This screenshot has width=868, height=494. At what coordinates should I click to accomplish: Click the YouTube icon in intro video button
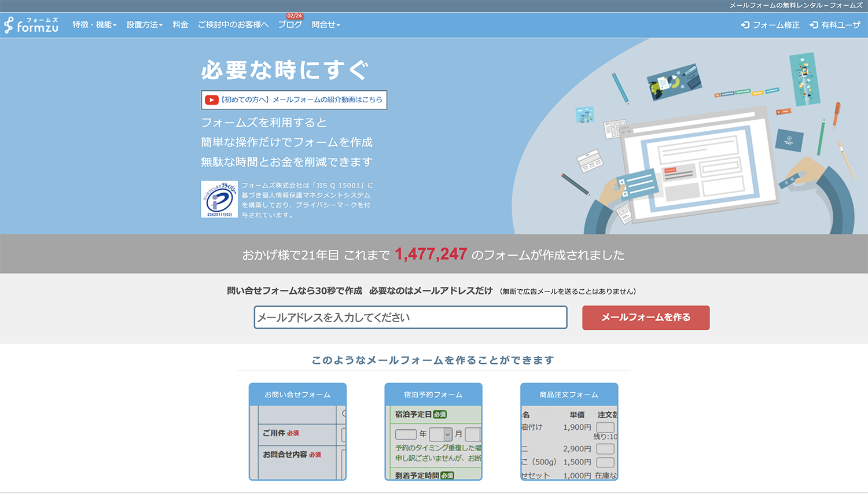point(212,99)
